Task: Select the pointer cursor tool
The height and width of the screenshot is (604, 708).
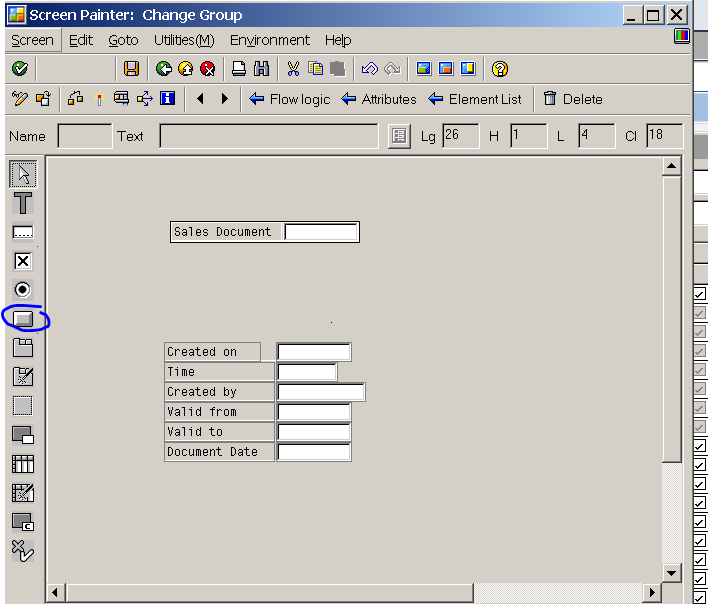Action: click(23, 174)
